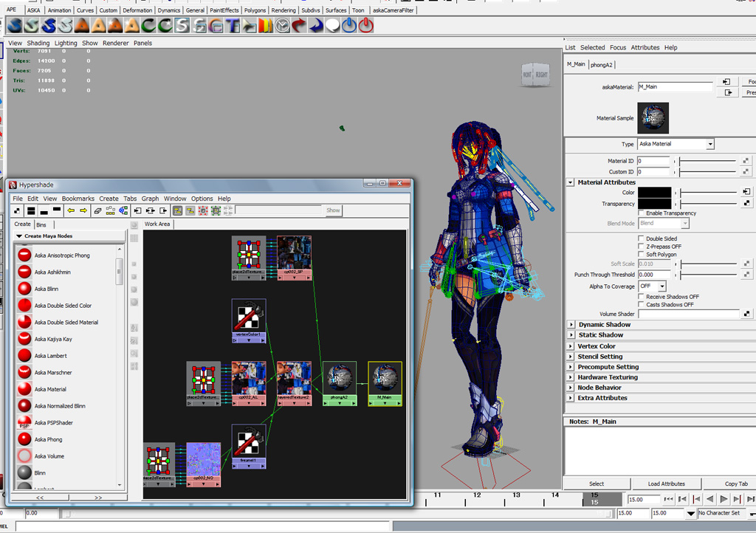Image resolution: width=756 pixels, height=533 pixels.
Task: Switch to the phongA2 attribute tab
Action: click(601, 64)
